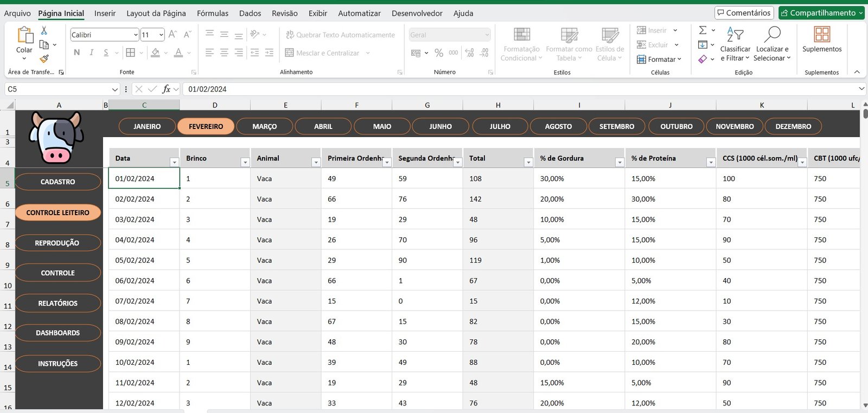The width and height of the screenshot is (868, 413).
Task: Decrease the cell indent
Action: pos(254,53)
